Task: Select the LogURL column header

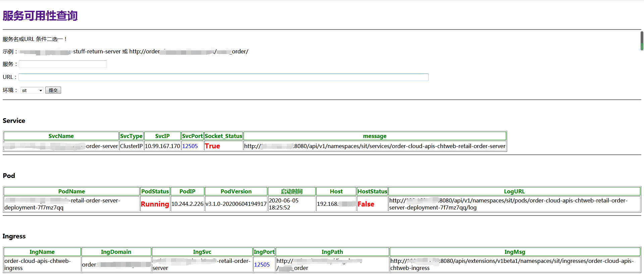Action: [x=515, y=191]
